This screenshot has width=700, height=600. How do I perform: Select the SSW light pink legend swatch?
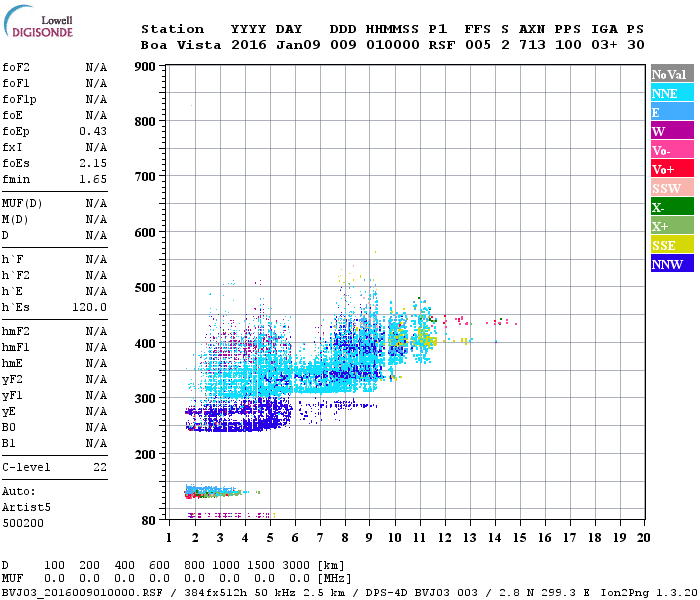(672, 188)
